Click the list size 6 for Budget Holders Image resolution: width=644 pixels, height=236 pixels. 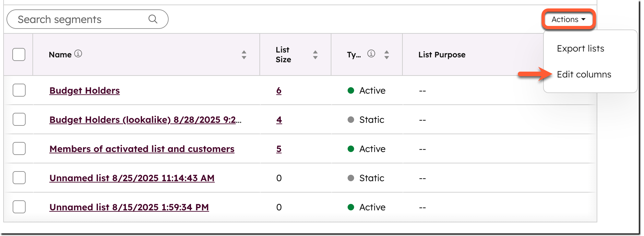[x=279, y=91]
